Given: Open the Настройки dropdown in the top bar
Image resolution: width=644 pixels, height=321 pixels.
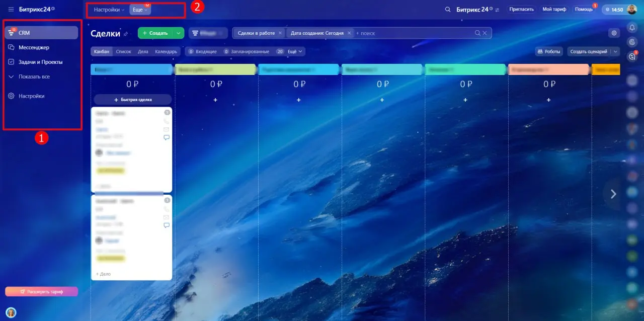Looking at the screenshot, I should click(109, 10).
